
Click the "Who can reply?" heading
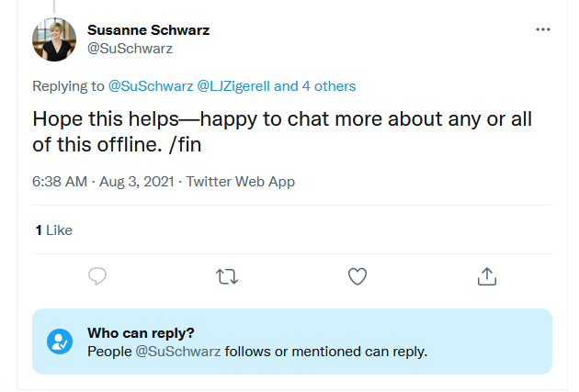(141, 332)
